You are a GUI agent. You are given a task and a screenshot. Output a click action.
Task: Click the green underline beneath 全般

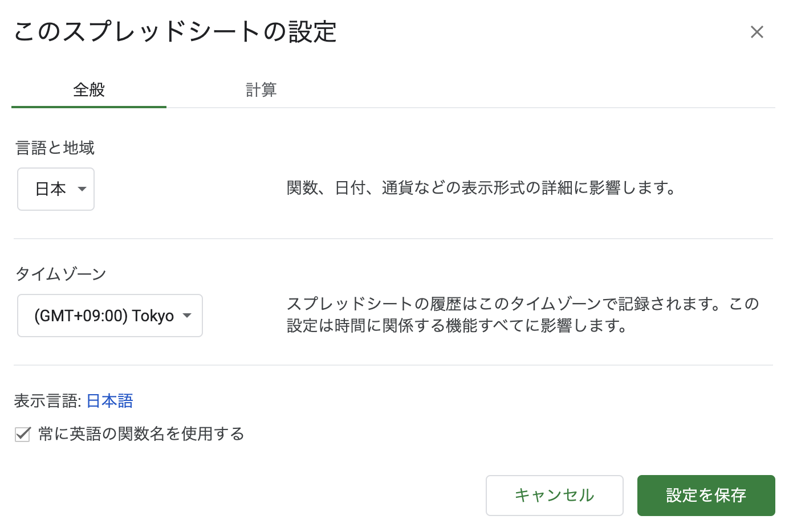tap(89, 107)
